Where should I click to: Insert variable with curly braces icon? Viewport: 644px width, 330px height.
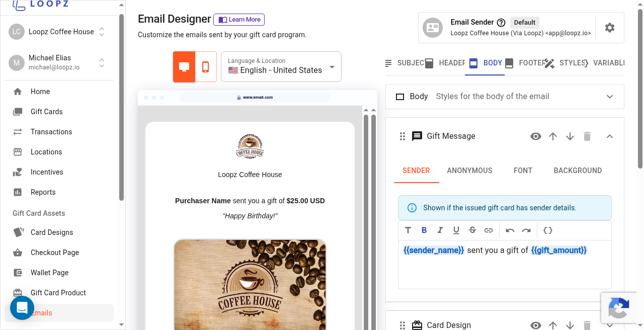coord(548,230)
